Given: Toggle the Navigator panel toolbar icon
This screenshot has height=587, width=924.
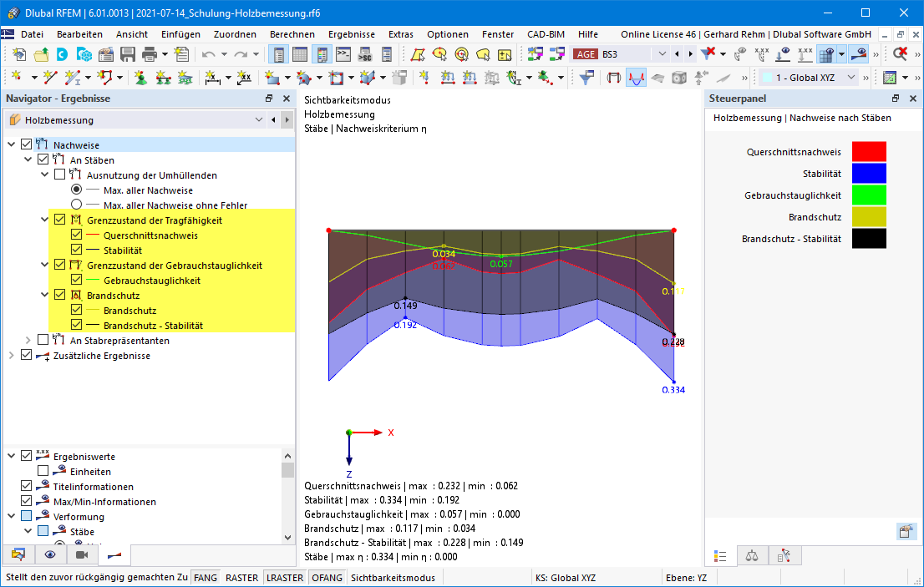Looking at the screenshot, I should coord(278,55).
